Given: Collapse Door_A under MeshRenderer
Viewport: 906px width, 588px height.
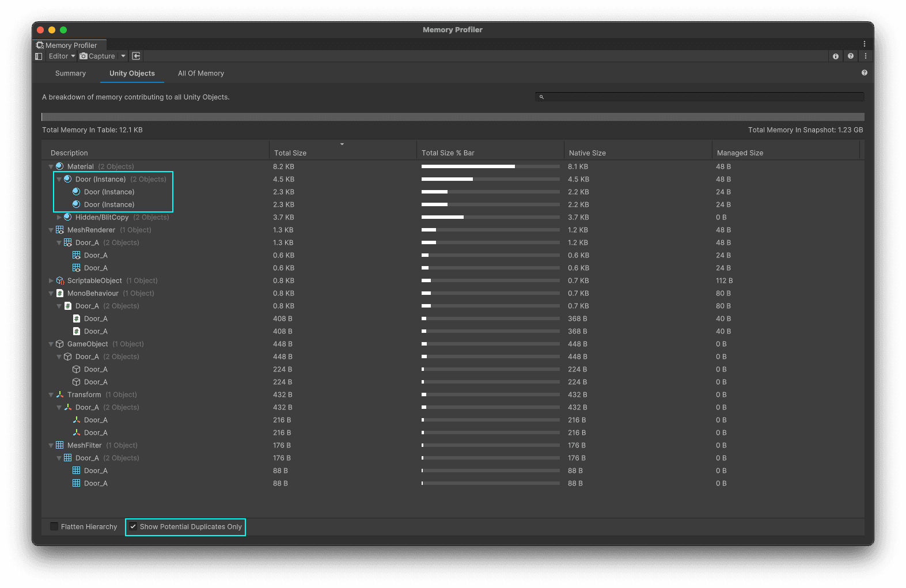Looking at the screenshot, I should point(59,243).
